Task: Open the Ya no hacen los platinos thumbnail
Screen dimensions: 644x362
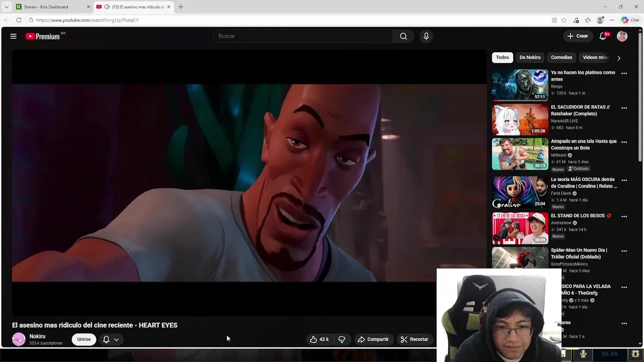Action: (x=520, y=85)
